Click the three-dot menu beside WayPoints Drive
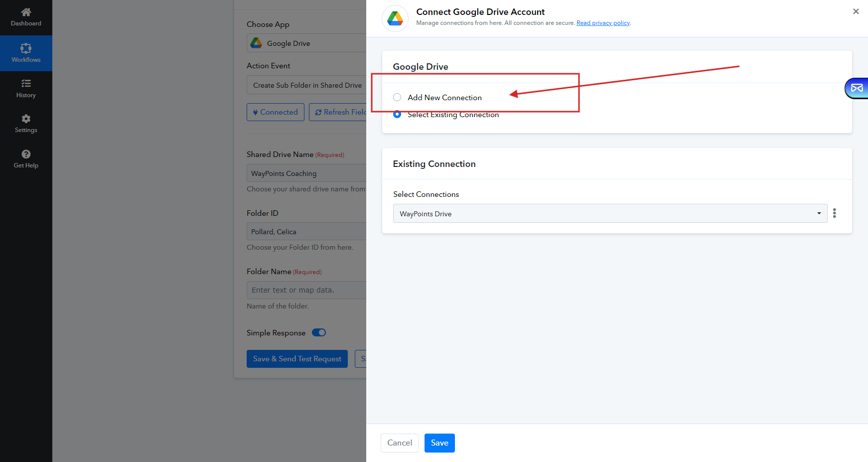 coord(835,213)
